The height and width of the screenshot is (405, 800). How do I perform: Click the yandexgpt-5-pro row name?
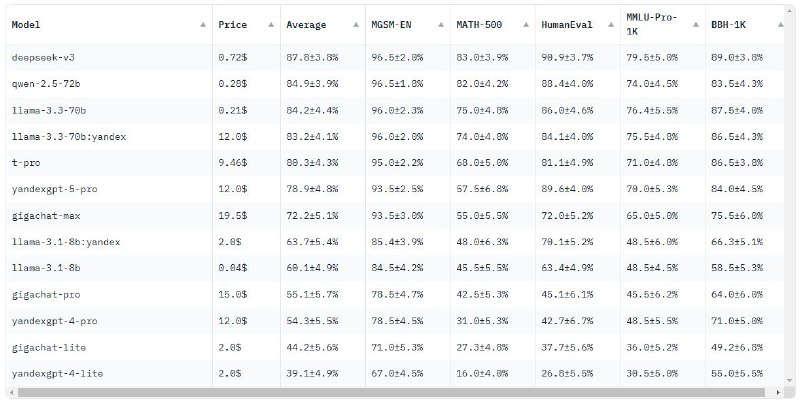55,189
